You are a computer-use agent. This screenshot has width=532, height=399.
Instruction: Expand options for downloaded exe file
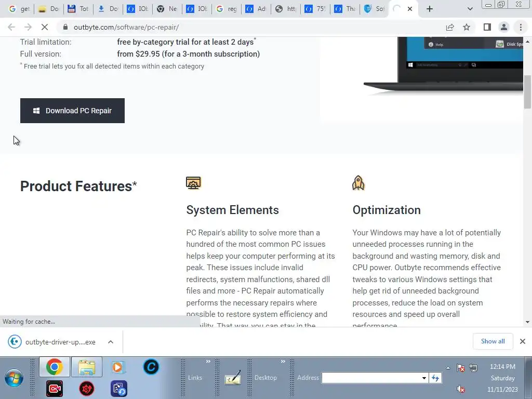pos(111,342)
